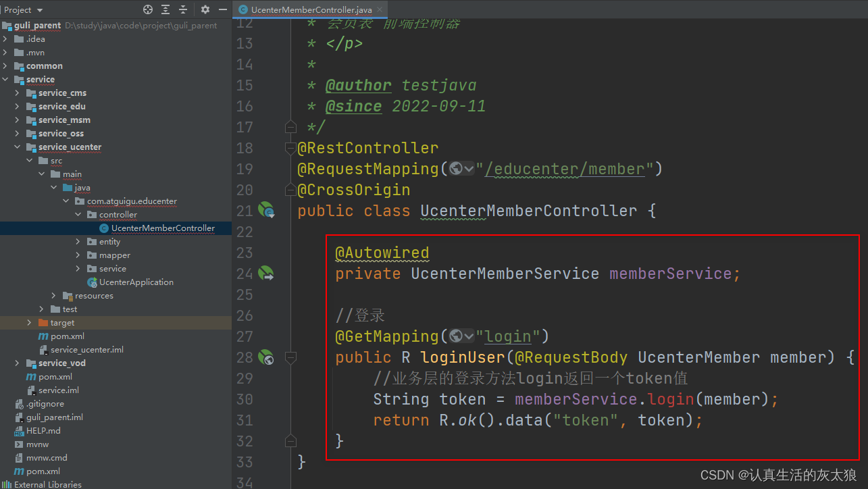Open the guli_parent.iml file
The width and height of the screenshot is (868, 489).
(55, 417)
